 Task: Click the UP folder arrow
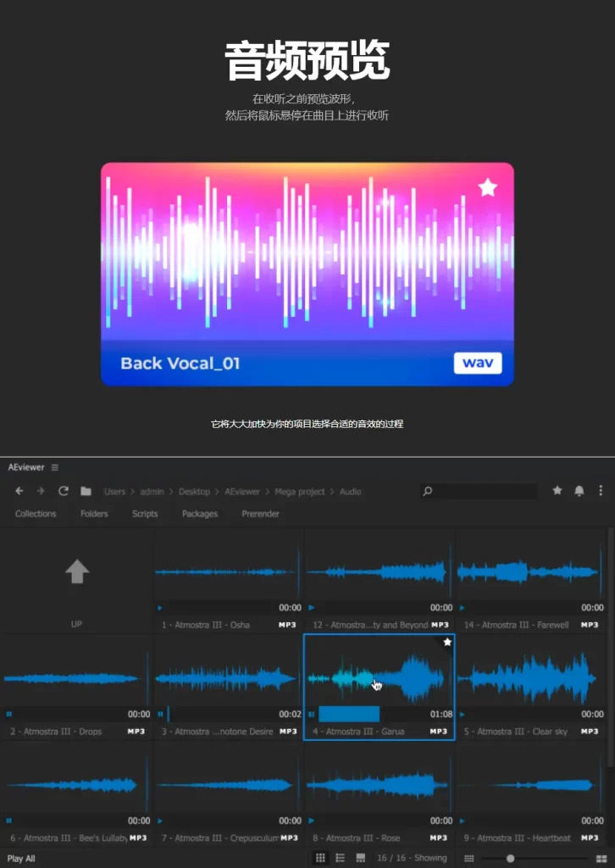point(77,571)
